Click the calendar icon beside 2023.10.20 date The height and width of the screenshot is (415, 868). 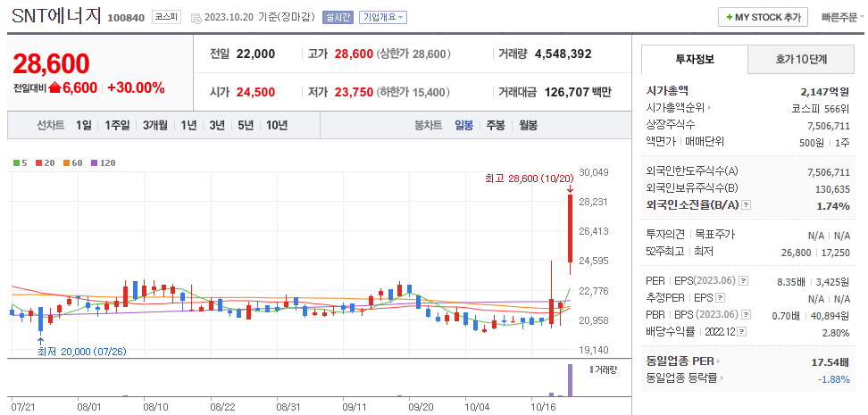196,18
